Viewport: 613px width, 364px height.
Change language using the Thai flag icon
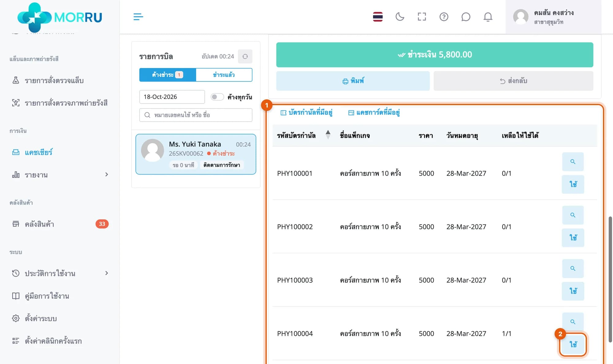pos(378,17)
